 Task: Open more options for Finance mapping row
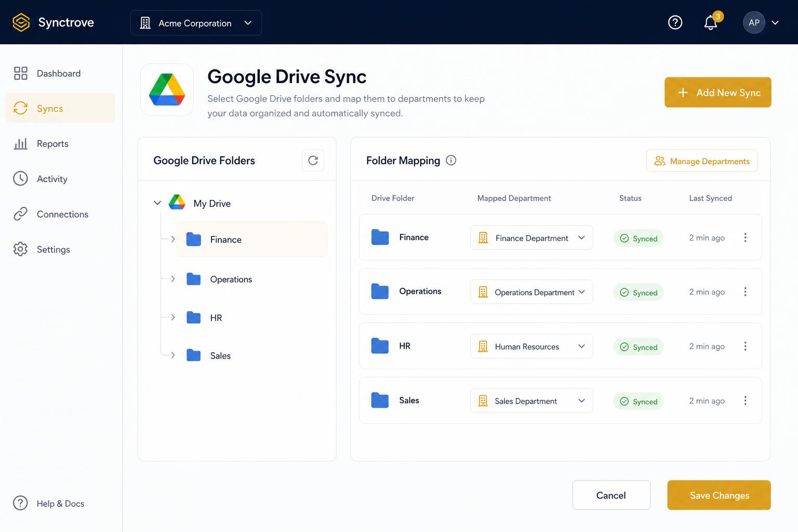tap(745, 237)
